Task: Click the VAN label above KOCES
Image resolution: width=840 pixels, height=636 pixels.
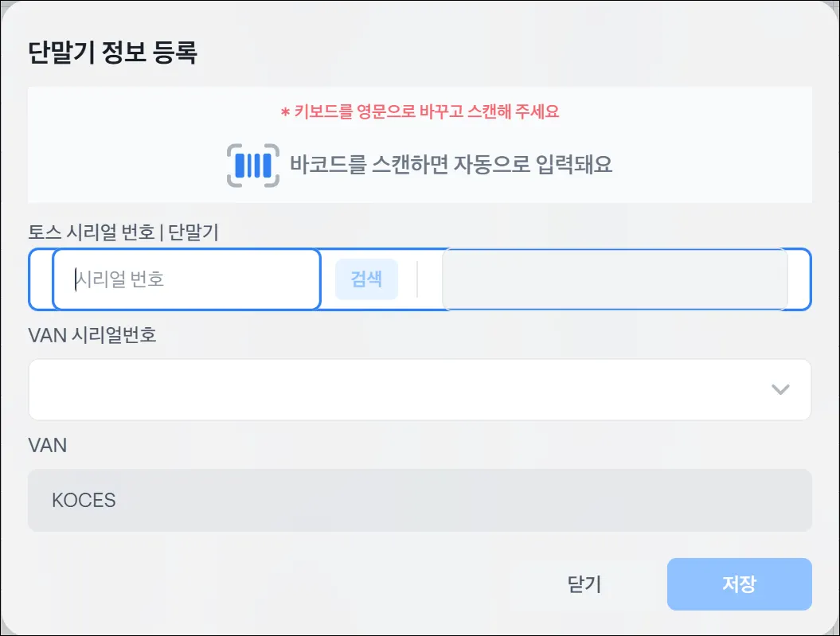Action: pos(47,445)
